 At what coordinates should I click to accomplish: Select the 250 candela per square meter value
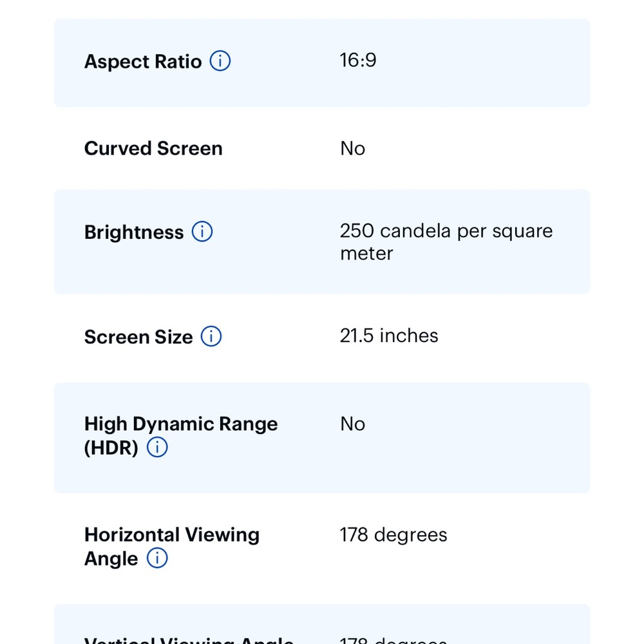446,242
